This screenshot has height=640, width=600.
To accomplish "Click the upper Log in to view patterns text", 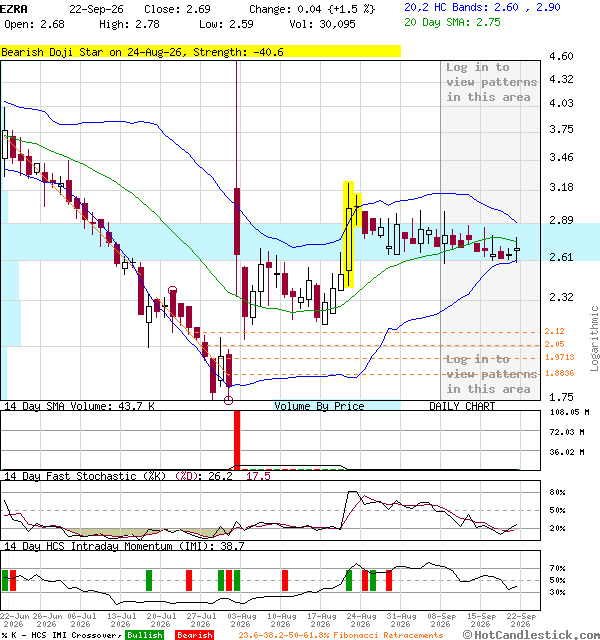I will tap(491, 82).
